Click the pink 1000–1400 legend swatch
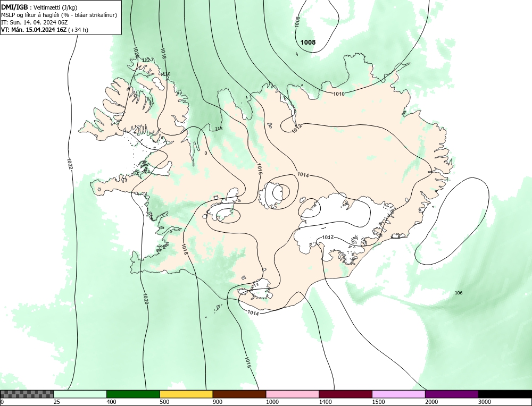 [293, 394]
